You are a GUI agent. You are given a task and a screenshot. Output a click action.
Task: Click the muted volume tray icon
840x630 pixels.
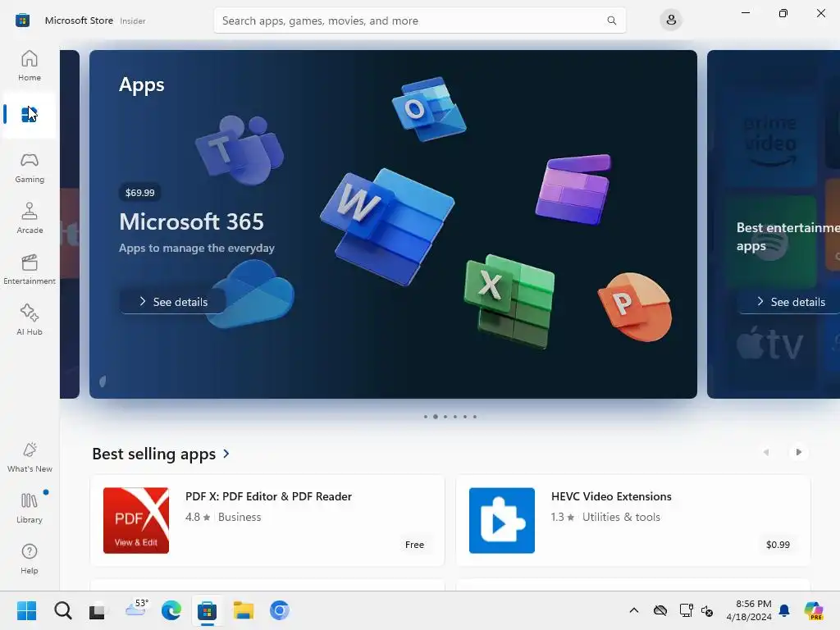[x=707, y=610]
